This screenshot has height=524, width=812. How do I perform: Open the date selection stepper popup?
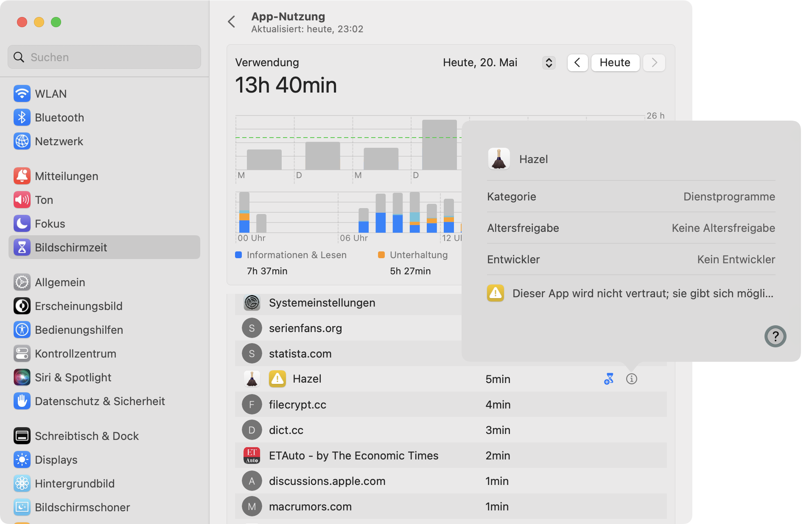pos(549,63)
